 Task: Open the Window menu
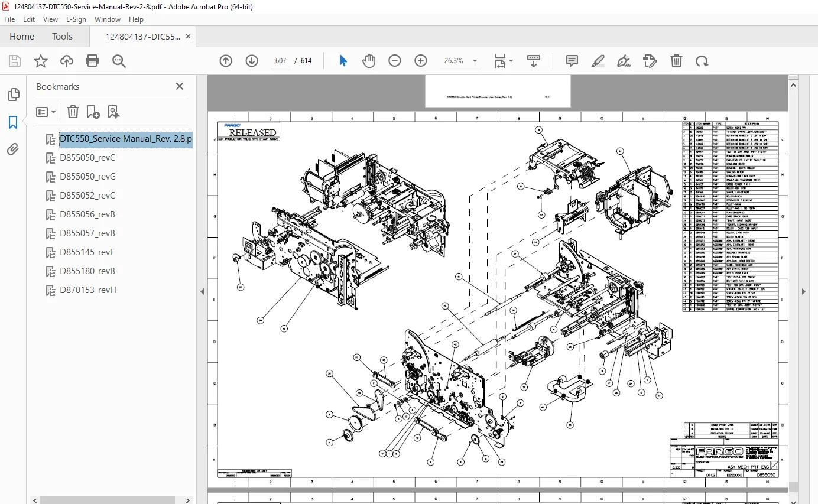108,19
